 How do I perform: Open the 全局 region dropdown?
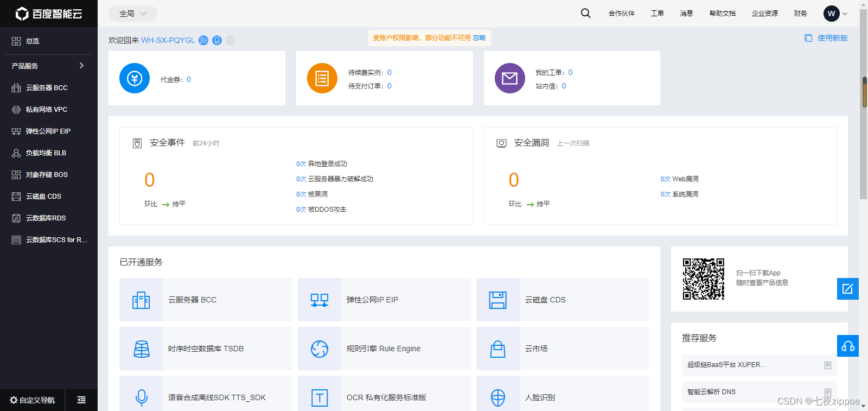(133, 14)
